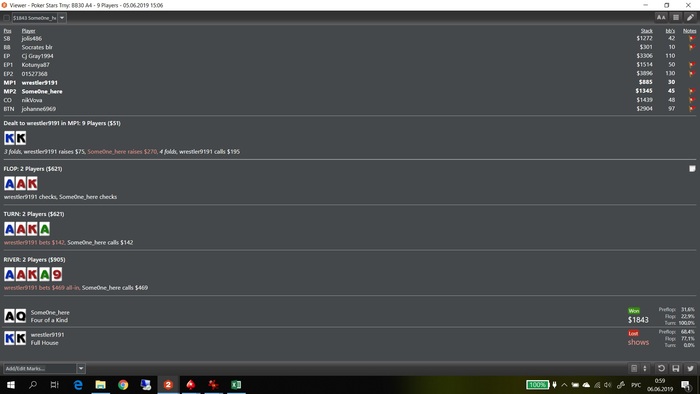Click the white note icon on the flop row
This screenshot has height=394, width=700.
coord(692,169)
